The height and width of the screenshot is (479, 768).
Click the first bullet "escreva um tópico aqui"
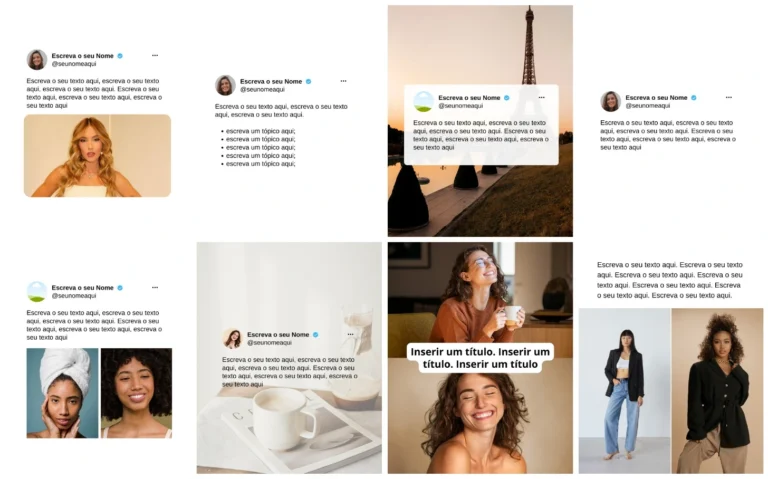(260, 131)
